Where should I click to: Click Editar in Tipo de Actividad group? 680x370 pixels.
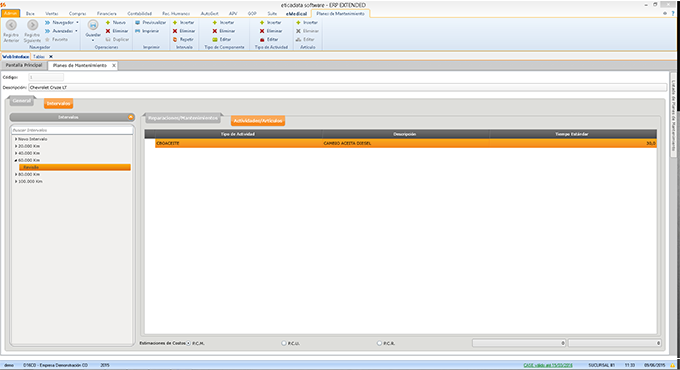coord(269,39)
